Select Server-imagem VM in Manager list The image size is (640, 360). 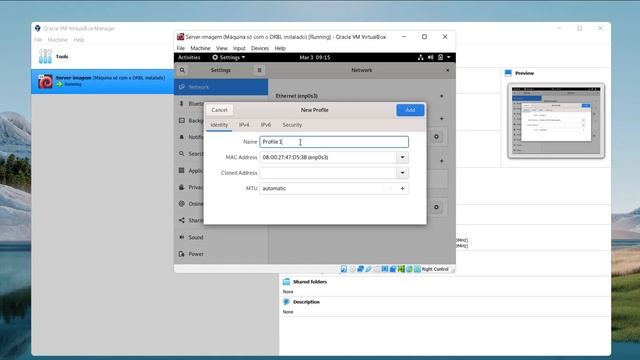(x=102, y=81)
